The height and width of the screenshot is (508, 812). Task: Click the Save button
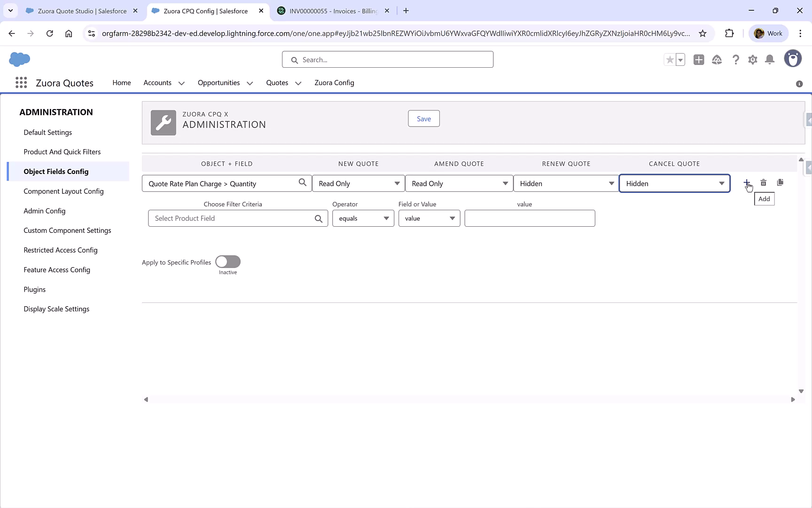(x=423, y=118)
